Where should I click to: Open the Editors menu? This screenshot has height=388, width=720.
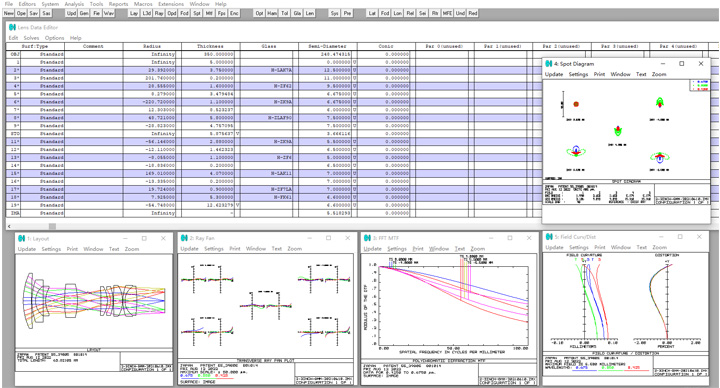(x=27, y=4)
